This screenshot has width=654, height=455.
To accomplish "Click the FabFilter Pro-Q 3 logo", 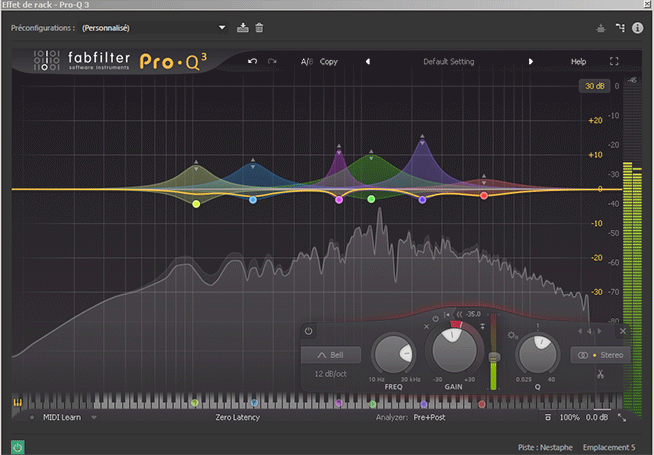I will click(x=120, y=61).
